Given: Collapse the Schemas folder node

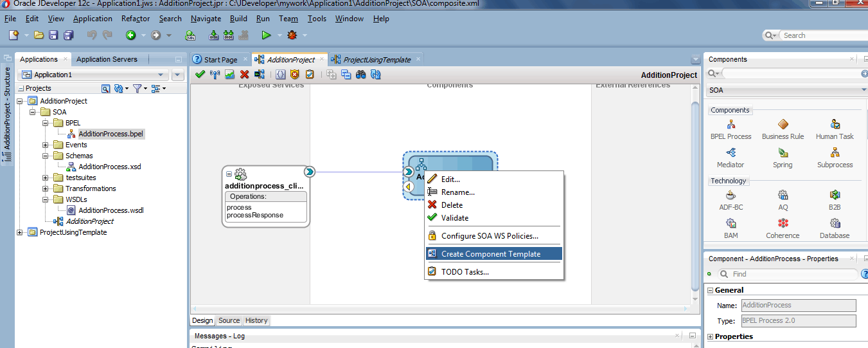Looking at the screenshot, I should tap(46, 156).
